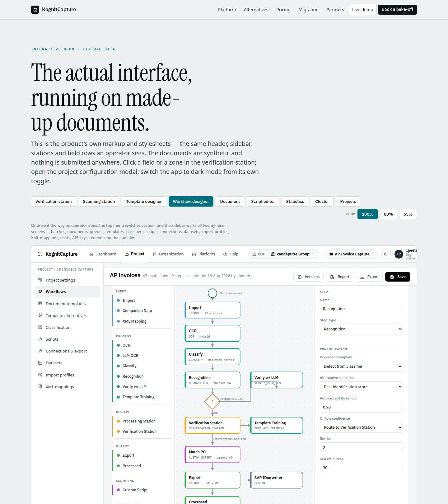Click the Workflows branch icon in the sidebar
Screen dimensions: 448x504
[x=40, y=292]
